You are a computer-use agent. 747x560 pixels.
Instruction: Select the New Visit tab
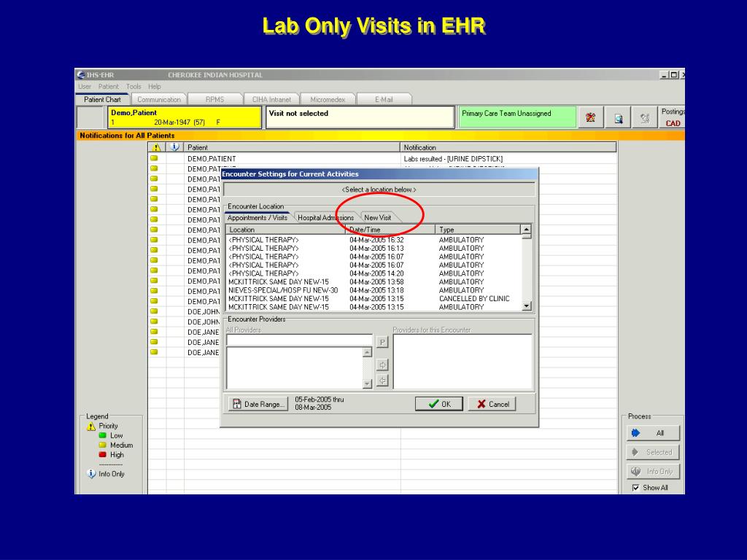click(x=378, y=217)
